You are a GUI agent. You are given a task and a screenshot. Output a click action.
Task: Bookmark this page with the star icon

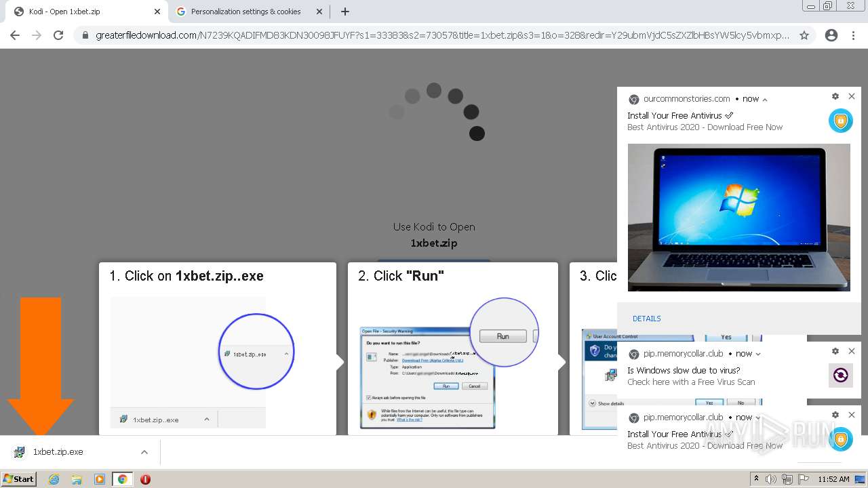click(804, 35)
